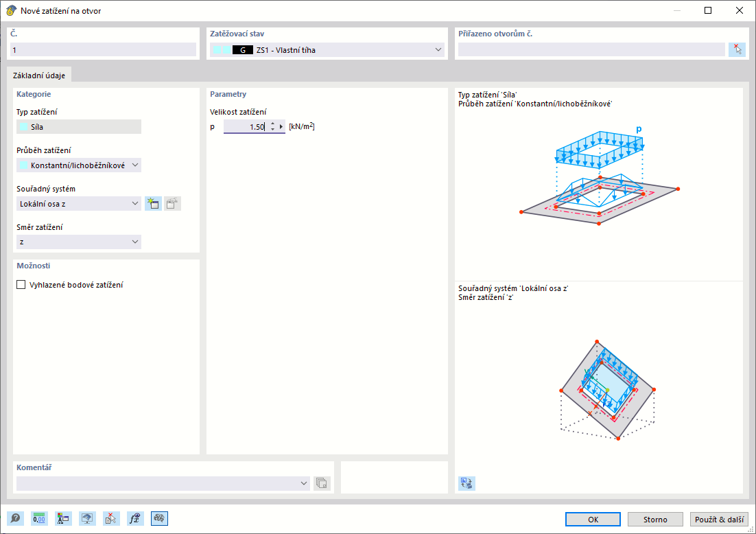
Task: Close the Nové zatížení na otvor dialog
Action: click(739, 10)
